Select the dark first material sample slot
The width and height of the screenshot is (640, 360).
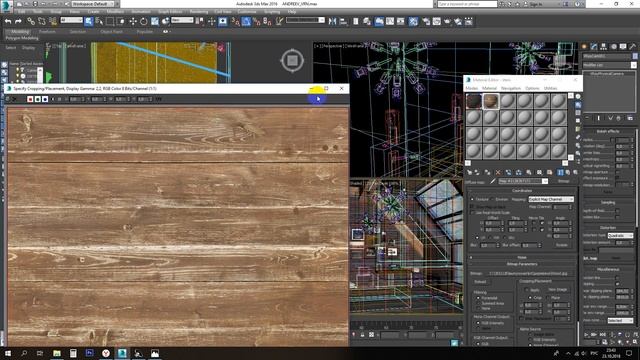click(474, 101)
